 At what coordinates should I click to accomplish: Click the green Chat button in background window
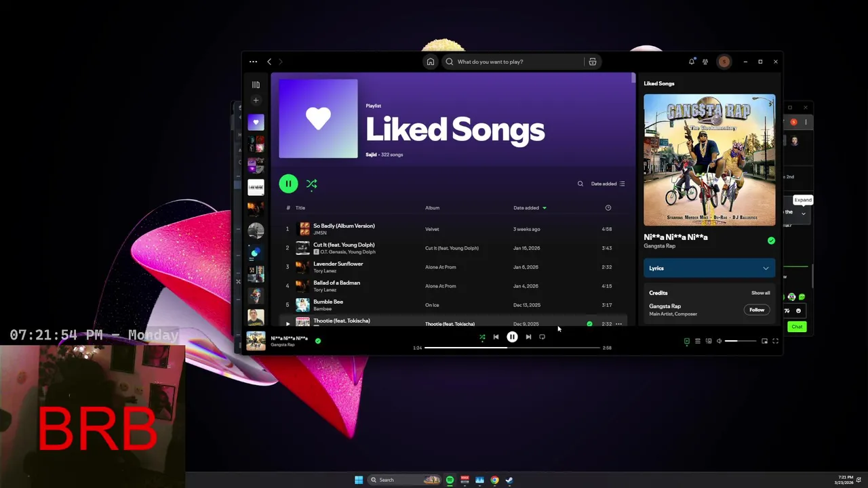pos(797,327)
